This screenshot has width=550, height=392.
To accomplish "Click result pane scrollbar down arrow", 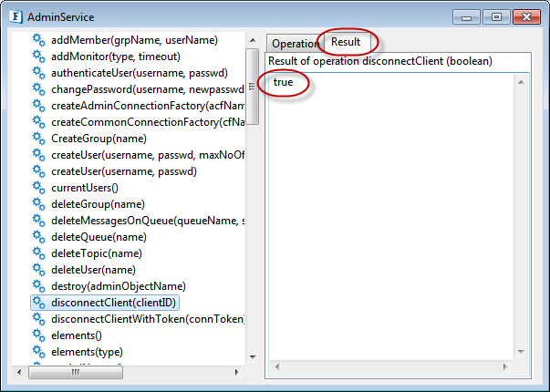I will 521,352.
